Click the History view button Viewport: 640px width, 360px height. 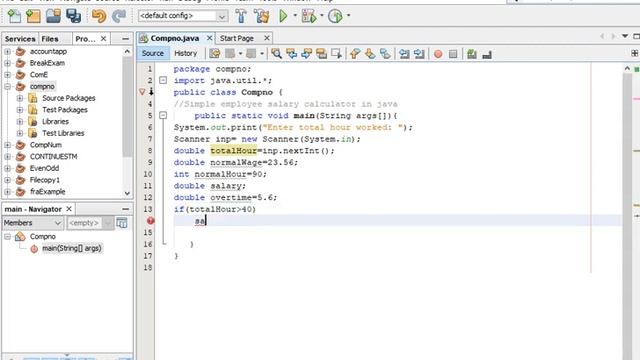tap(185, 53)
